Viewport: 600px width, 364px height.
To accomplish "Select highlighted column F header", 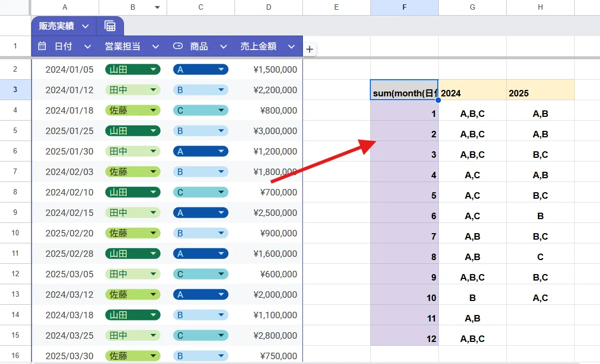I will (x=404, y=7).
